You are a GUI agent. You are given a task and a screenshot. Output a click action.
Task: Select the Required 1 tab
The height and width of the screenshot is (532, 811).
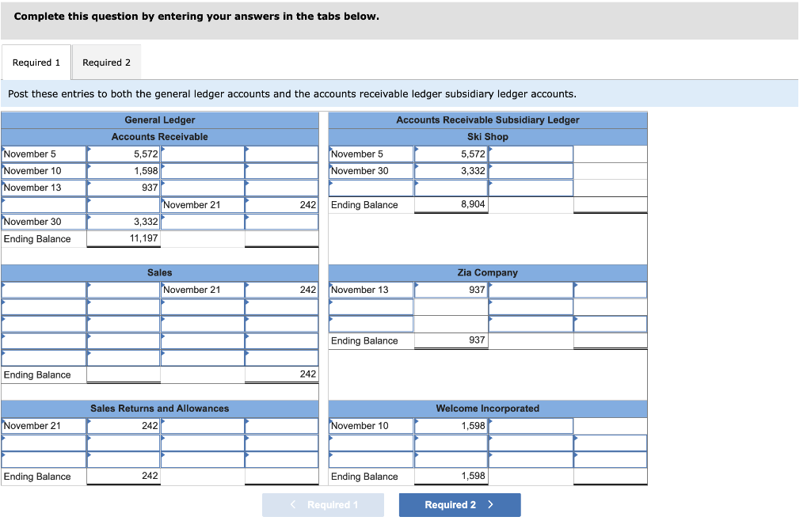36,62
